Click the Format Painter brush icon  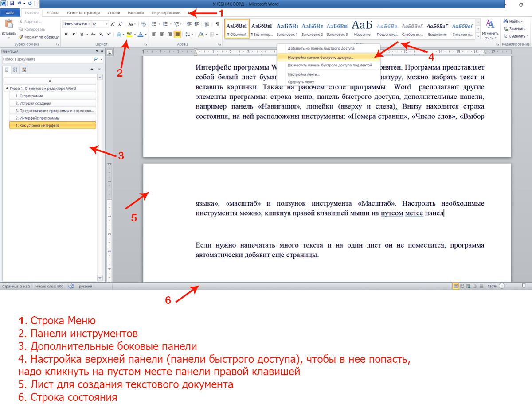(21, 37)
